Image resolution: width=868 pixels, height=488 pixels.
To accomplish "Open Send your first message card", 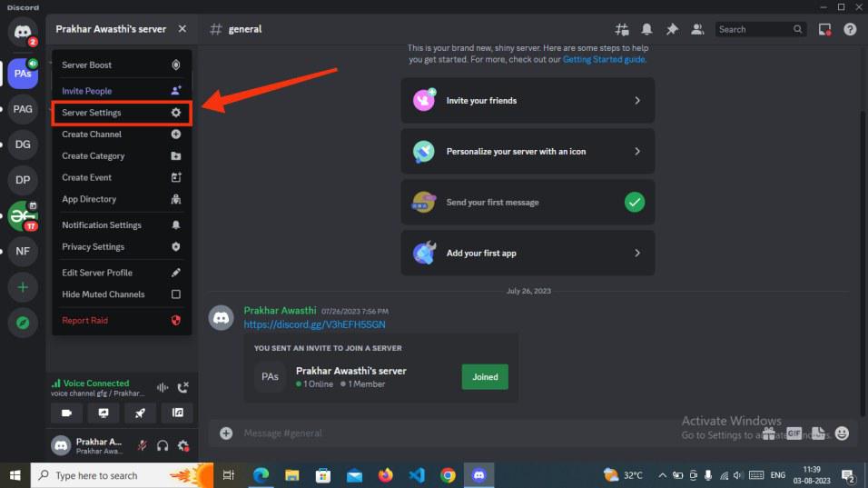I will click(528, 202).
